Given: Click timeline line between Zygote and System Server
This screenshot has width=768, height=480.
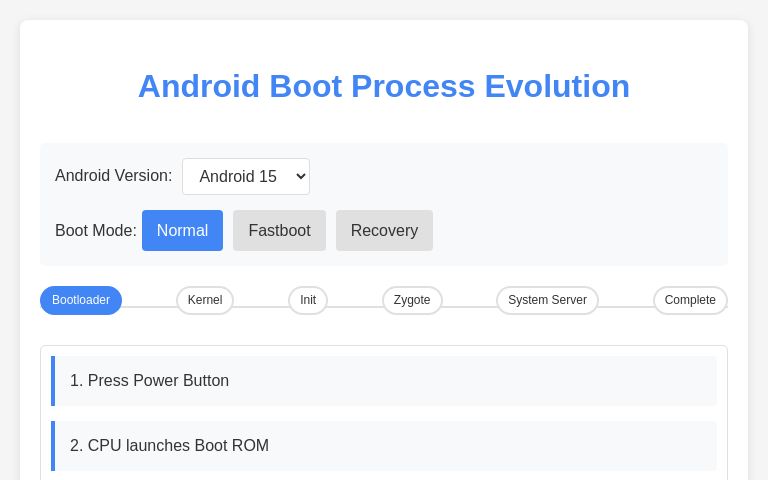Looking at the screenshot, I should pos(469,306).
